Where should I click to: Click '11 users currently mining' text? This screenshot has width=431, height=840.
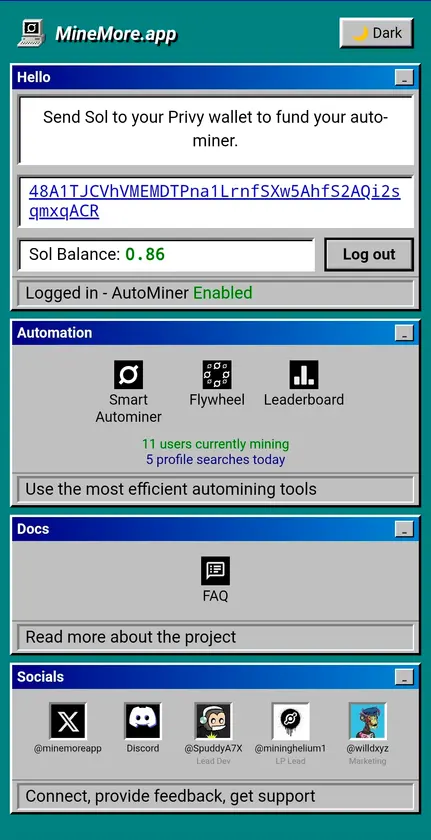[215, 444]
